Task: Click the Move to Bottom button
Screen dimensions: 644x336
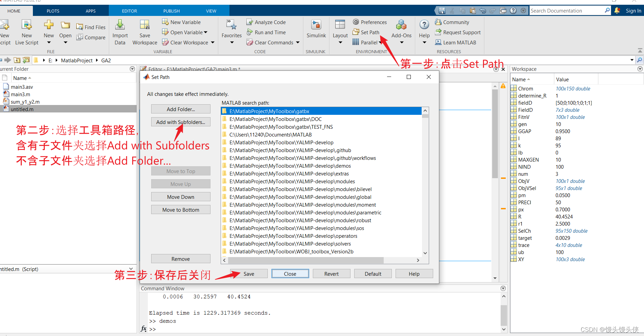Action: (181, 210)
